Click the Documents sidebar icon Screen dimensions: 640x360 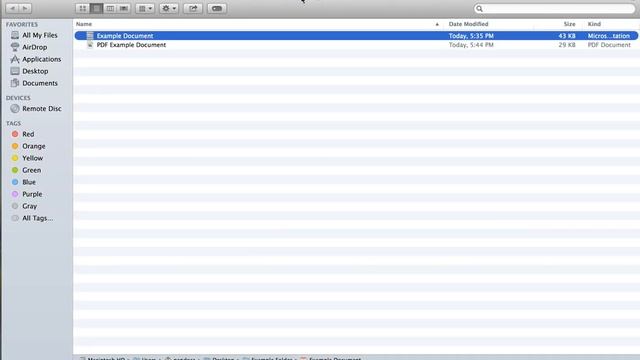point(15,83)
